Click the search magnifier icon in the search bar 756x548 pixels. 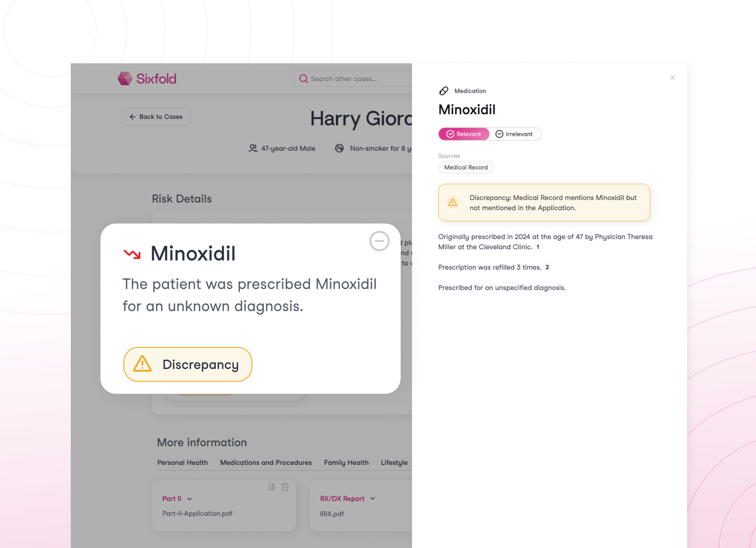[x=304, y=78]
